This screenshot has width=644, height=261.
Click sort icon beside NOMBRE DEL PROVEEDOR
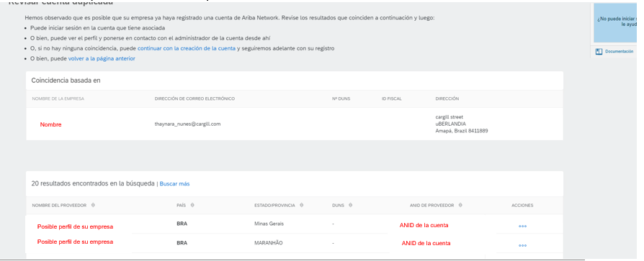[x=93, y=205]
